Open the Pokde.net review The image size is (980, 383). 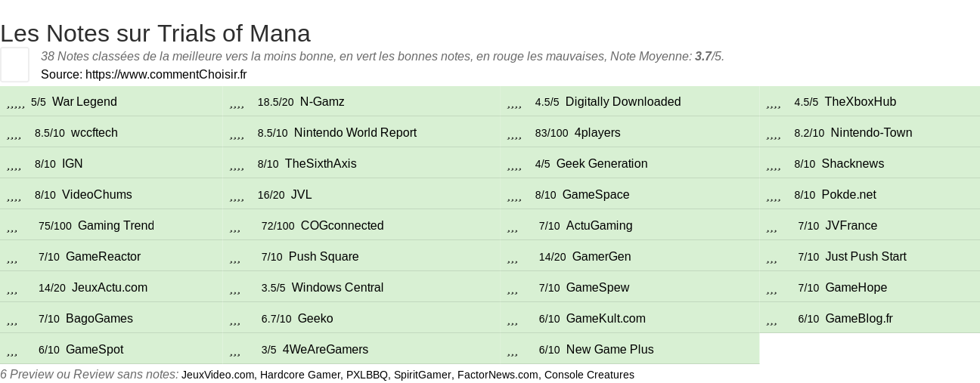click(849, 195)
